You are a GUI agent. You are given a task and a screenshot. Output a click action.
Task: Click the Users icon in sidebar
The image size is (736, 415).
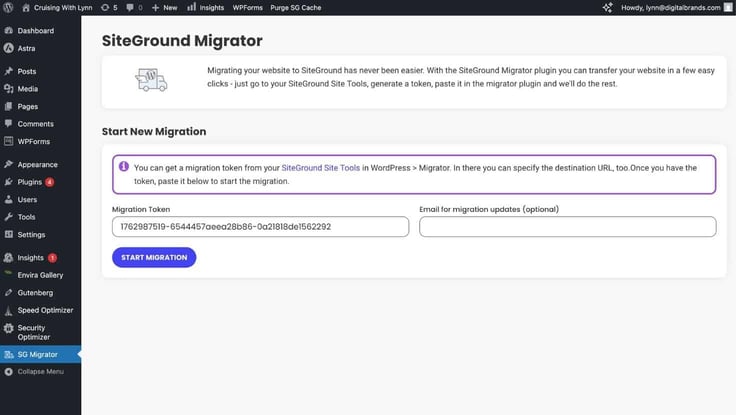tap(8, 199)
